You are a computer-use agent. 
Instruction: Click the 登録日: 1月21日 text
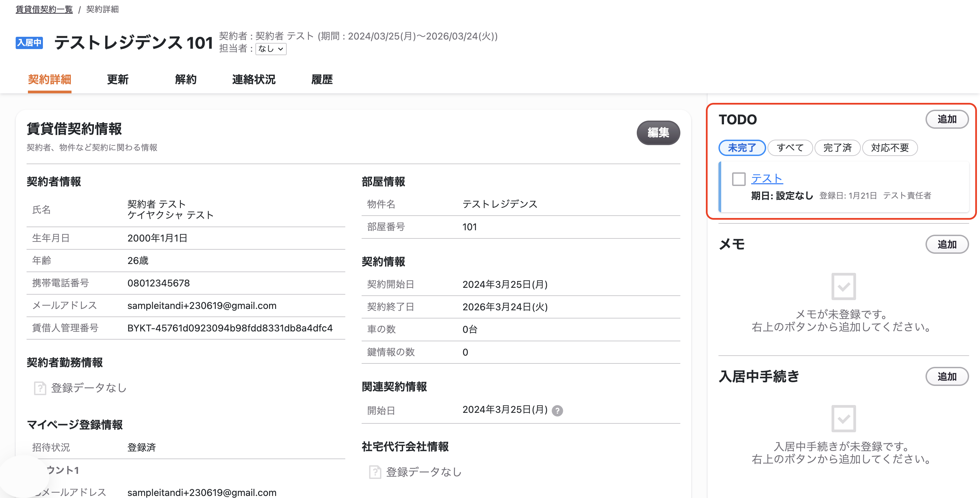tap(848, 196)
